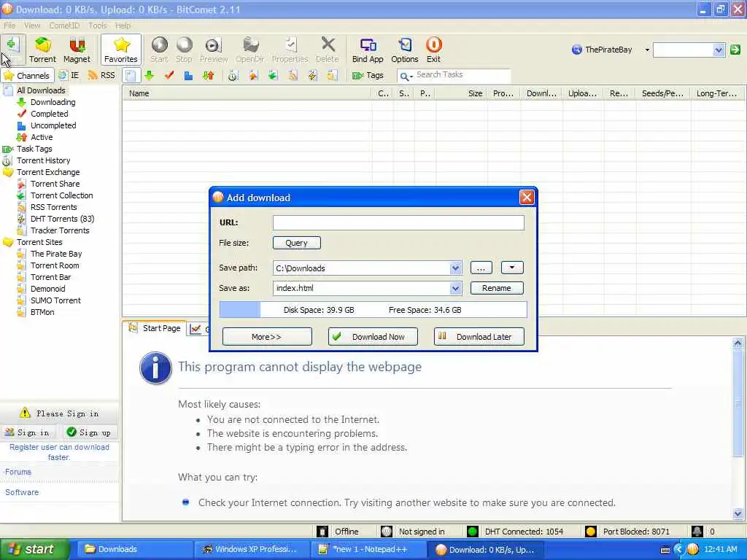Open the CometID menu
This screenshot has height=560, width=747.
(64, 26)
